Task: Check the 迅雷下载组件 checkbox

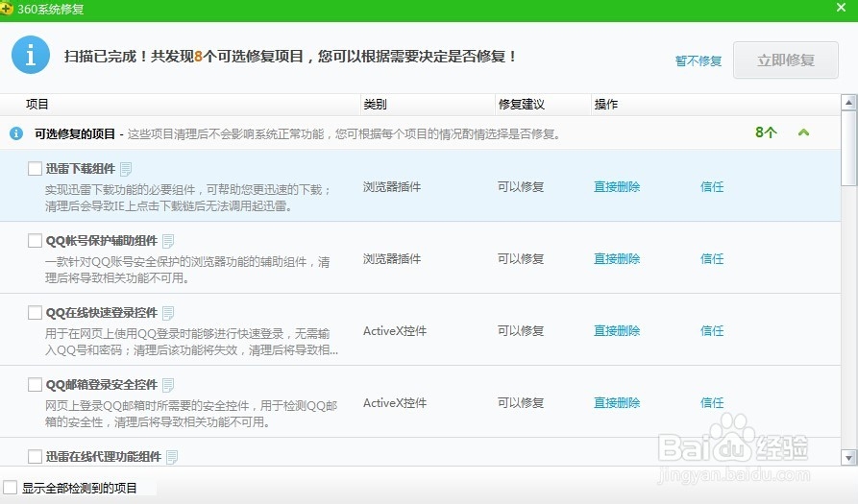Action: (35, 168)
